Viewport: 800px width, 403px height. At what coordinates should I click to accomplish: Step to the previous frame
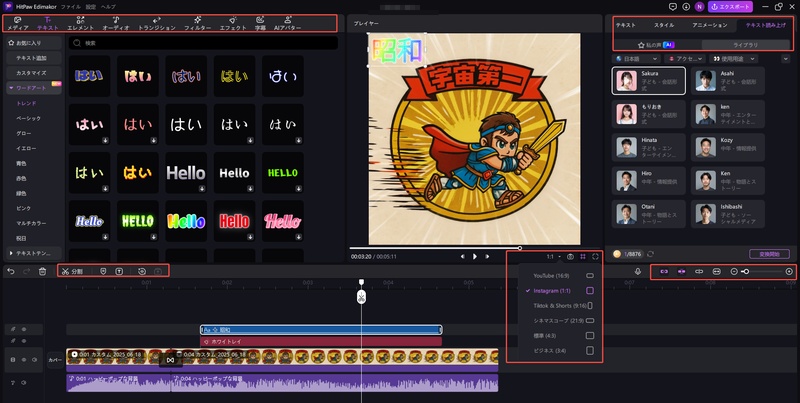[x=463, y=257]
